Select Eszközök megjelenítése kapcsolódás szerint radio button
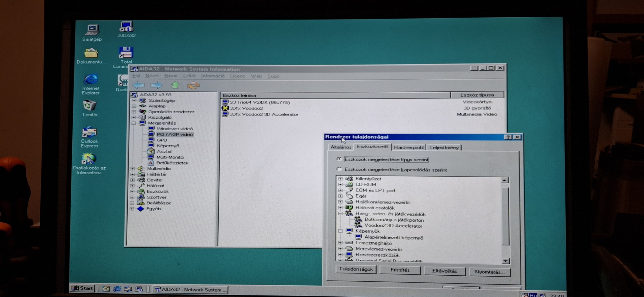Image resolution: width=644 pixels, height=297 pixels. point(339,169)
